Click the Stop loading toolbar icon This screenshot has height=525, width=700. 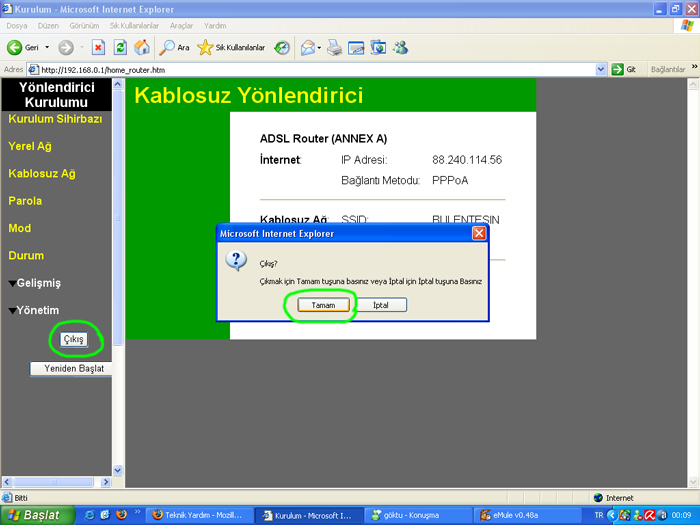pos(98,47)
